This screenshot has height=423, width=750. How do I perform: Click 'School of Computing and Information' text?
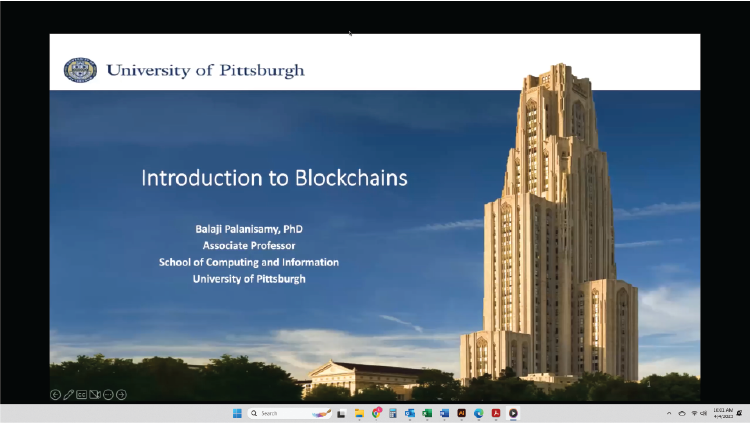point(249,262)
